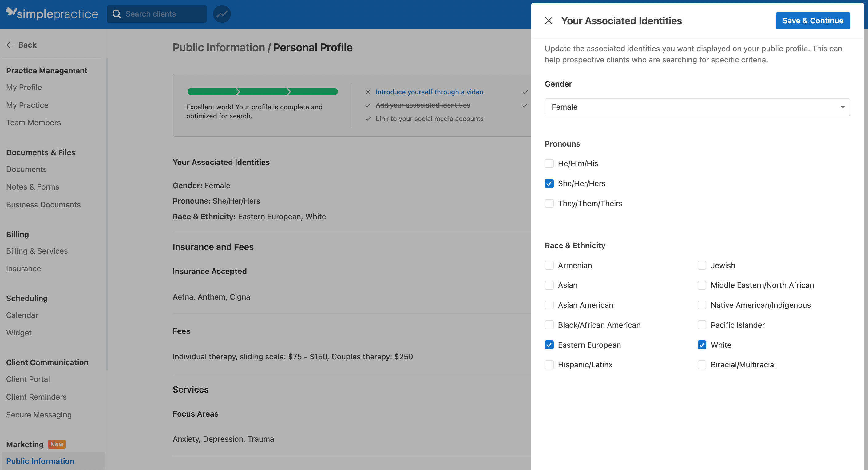Check Black/African American
This screenshot has height=470, width=868.
coord(549,325)
